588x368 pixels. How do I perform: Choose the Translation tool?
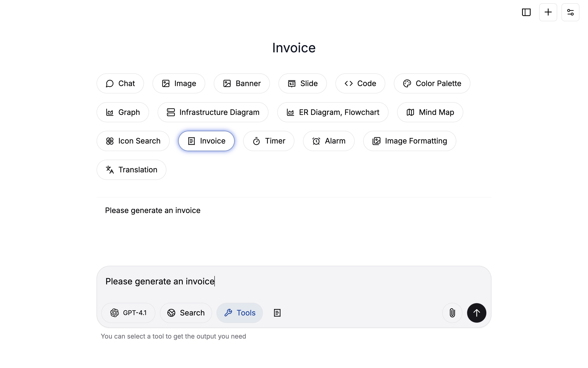131,170
